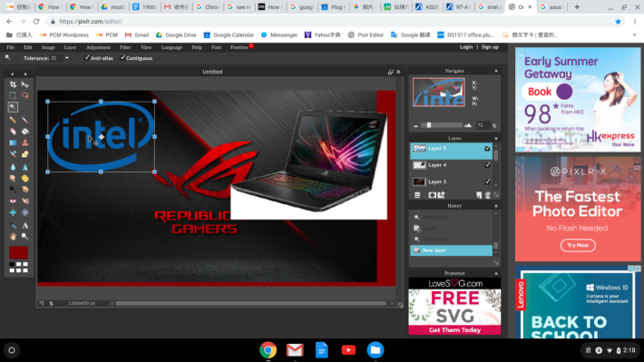Click the Sign up link

(490, 47)
